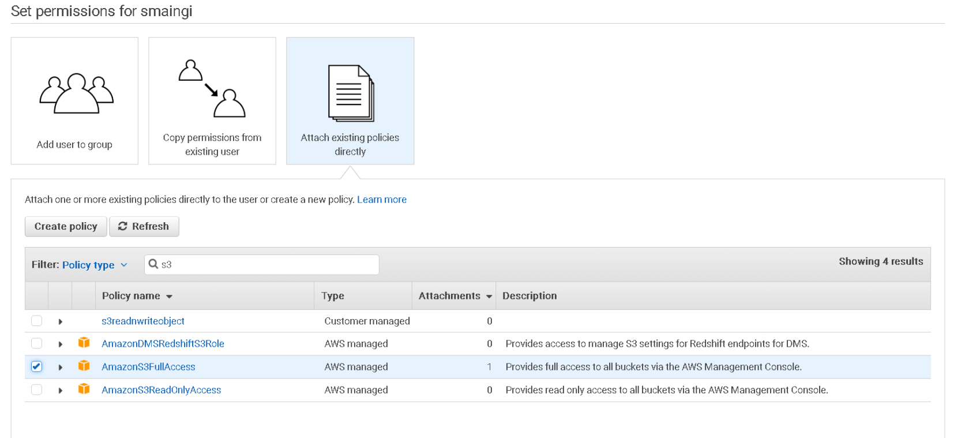
Task: Click the Description column header
Action: click(x=530, y=295)
